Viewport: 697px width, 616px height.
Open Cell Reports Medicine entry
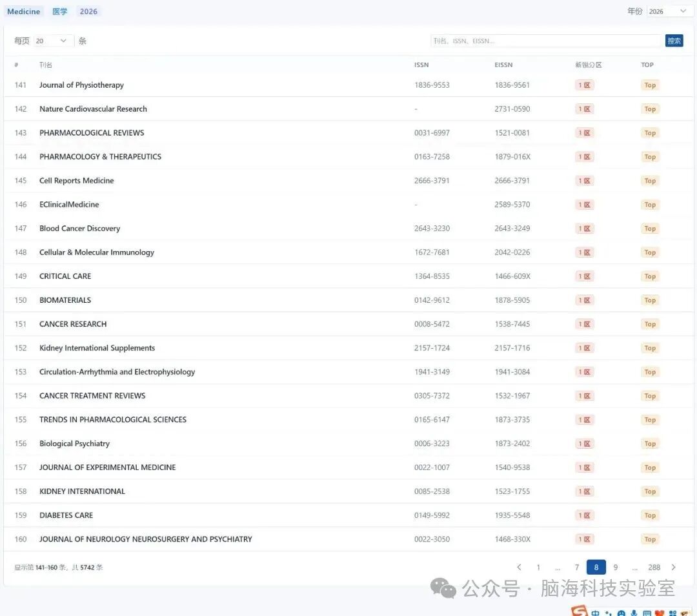pyautogui.click(x=76, y=181)
